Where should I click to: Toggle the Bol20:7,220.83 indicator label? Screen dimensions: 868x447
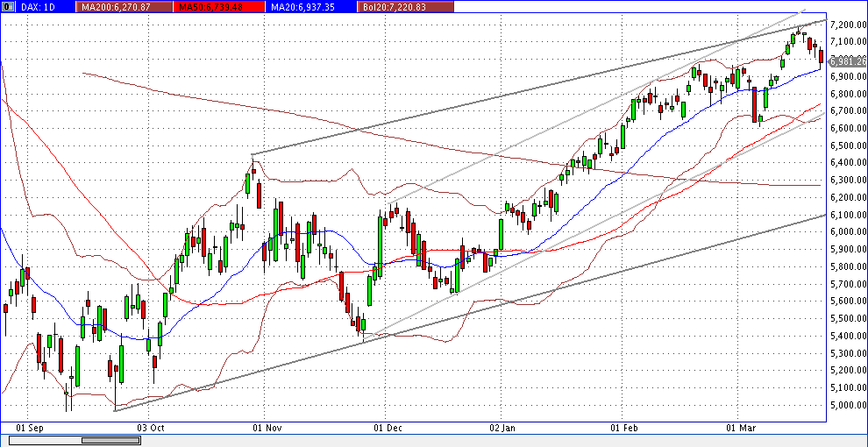click(x=407, y=7)
